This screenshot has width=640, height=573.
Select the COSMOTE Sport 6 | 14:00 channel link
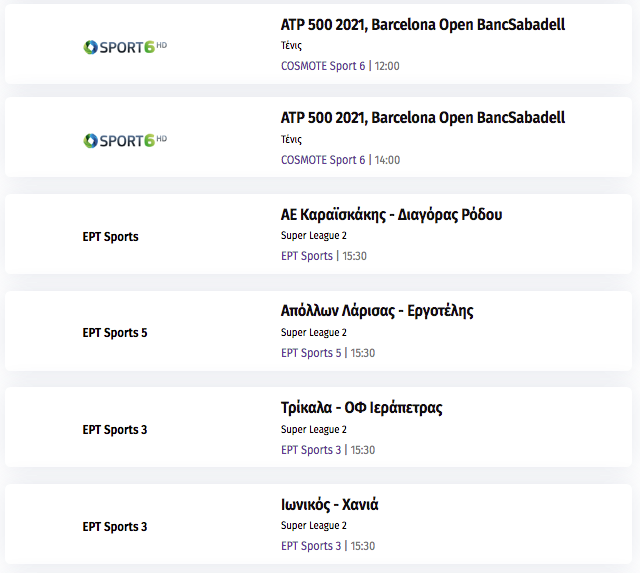click(340, 160)
